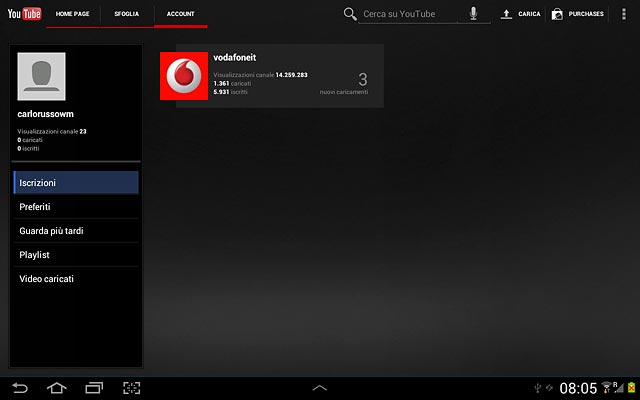Tap the screenshot capture icon

click(131, 388)
